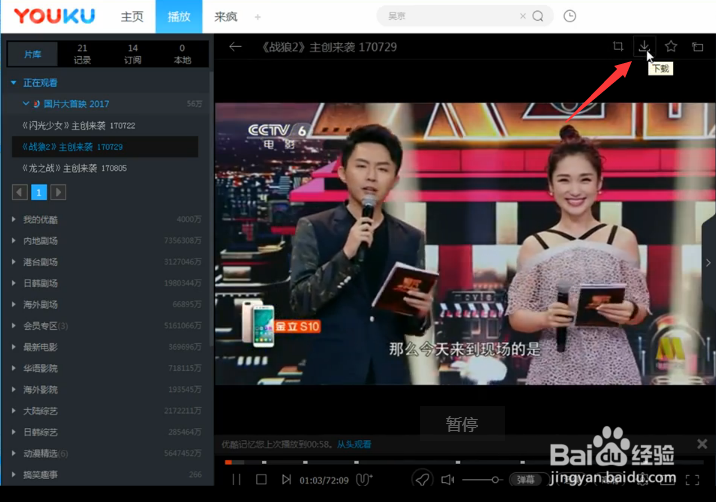Click the video frame to toggle playback
This screenshot has width=716, height=502.
click(x=465, y=243)
